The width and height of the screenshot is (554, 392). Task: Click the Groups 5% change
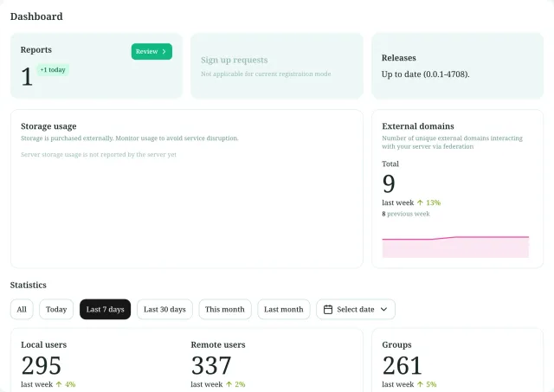431,384
